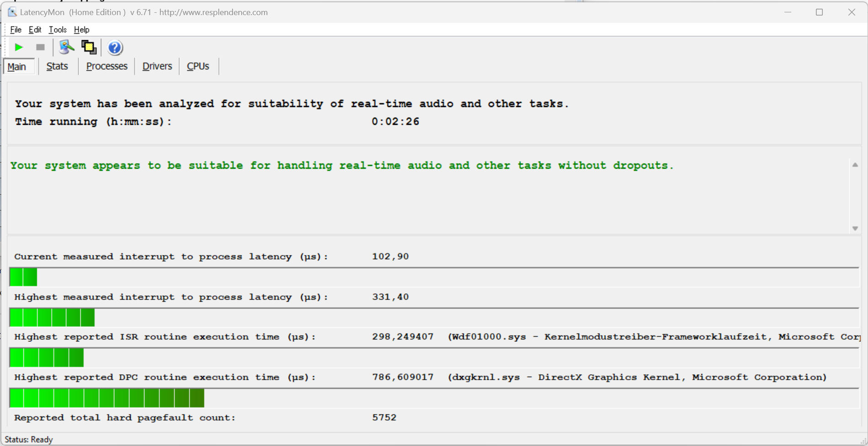
Task: Expand the Tools menu
Action: point(58,30)
